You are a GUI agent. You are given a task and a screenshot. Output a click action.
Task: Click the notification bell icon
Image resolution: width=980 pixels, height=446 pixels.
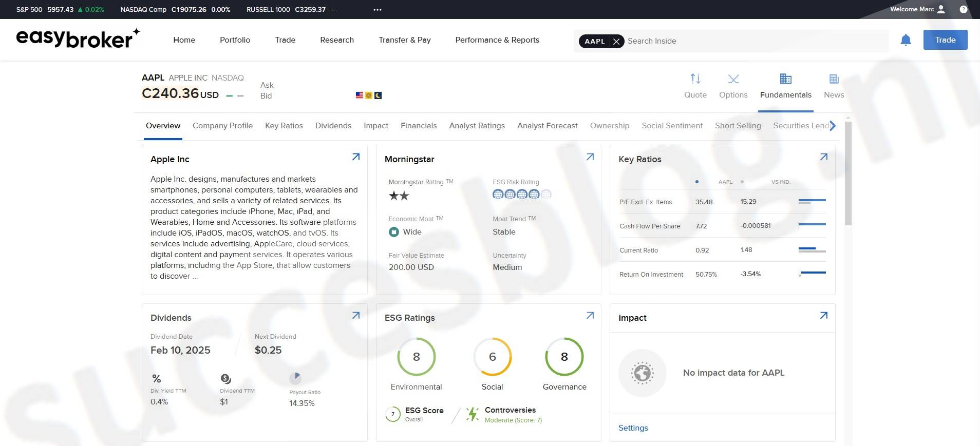coord(906,40)
